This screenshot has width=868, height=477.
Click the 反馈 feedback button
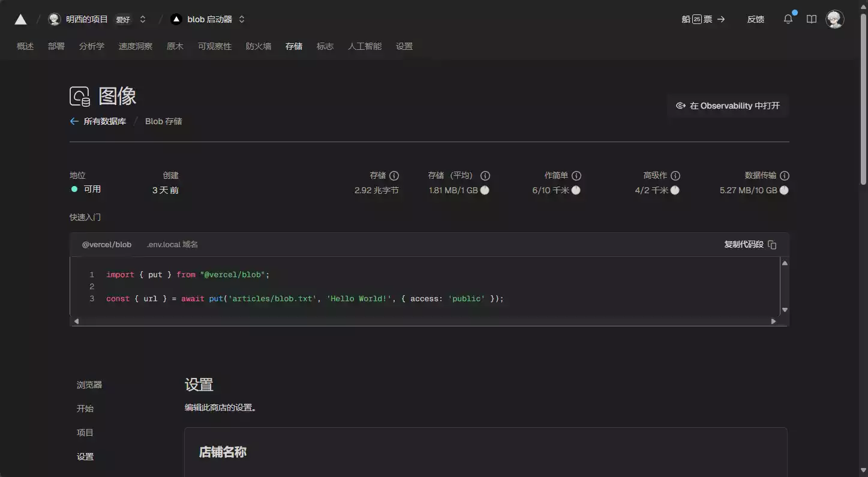[x=755, y=19]
